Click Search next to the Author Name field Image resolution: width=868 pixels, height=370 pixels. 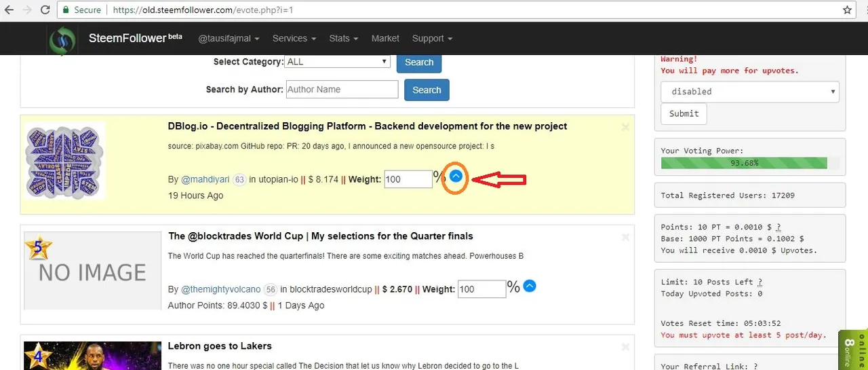[427, 90]
